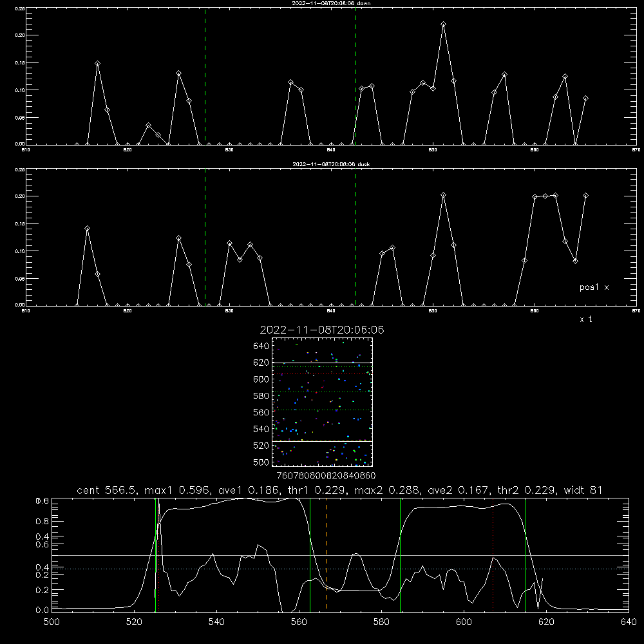Select right green dashed line in dusk plot
The width and height of the screenshot is (644, 644).
(x=355, y=237)
